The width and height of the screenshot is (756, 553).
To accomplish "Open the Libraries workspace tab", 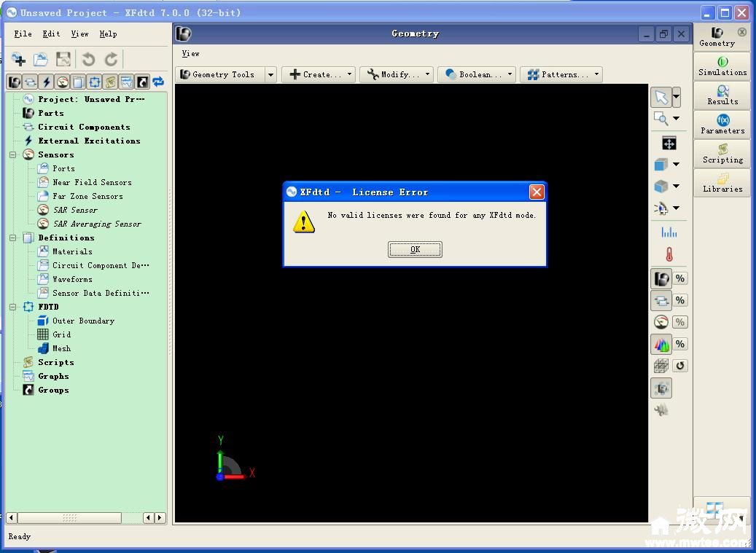I will pyautogui.click(x=722, y=183).
